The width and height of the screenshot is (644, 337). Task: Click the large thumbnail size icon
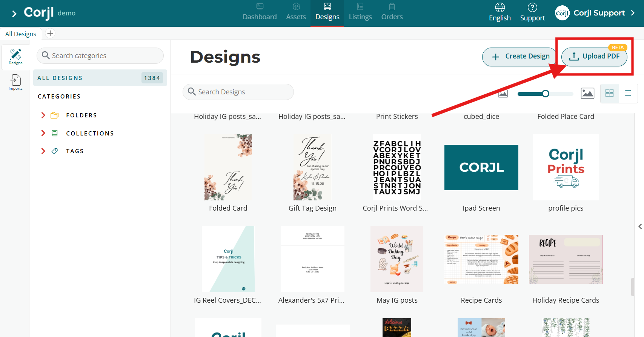click(587, 93)
